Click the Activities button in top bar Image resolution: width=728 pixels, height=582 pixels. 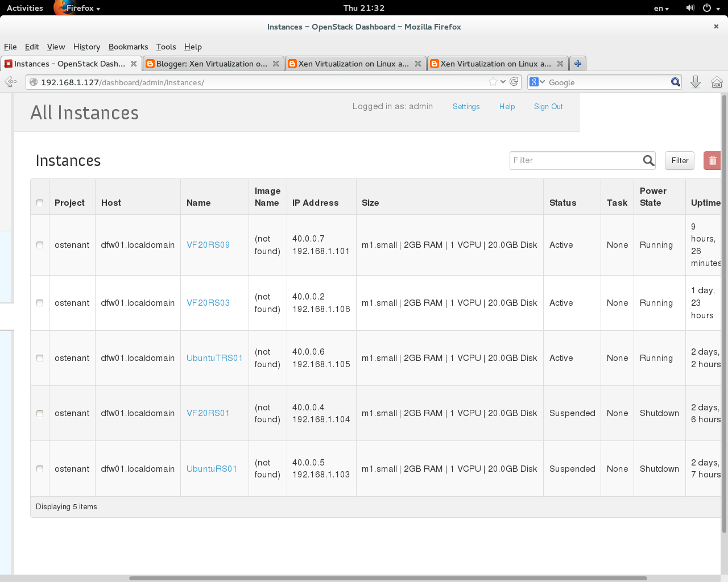[x=25, y=8]
